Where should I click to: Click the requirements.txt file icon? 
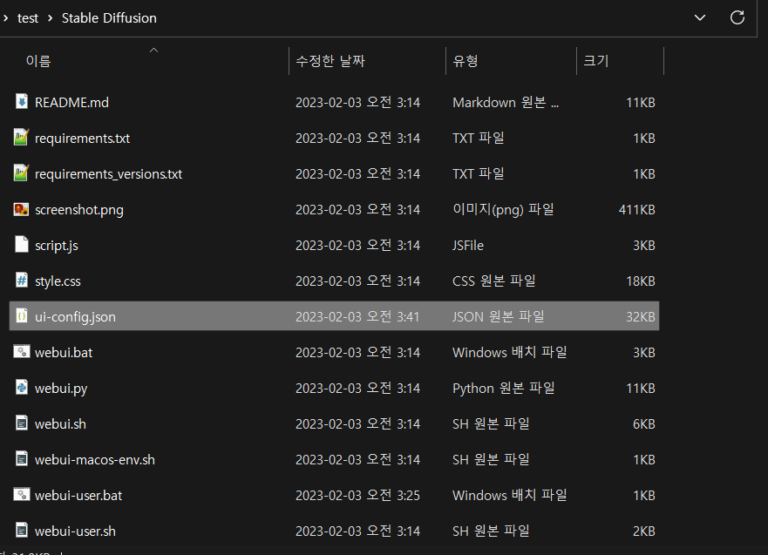(x=22, y=137)
